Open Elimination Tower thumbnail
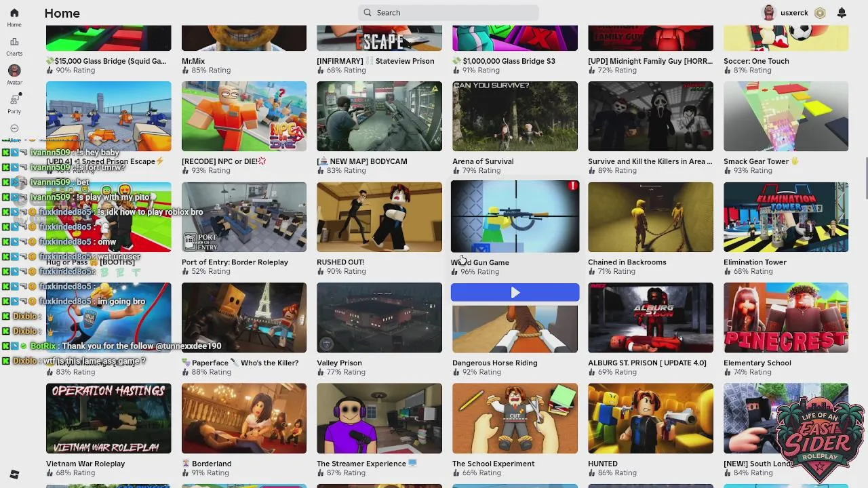 (x=786, y=217)
